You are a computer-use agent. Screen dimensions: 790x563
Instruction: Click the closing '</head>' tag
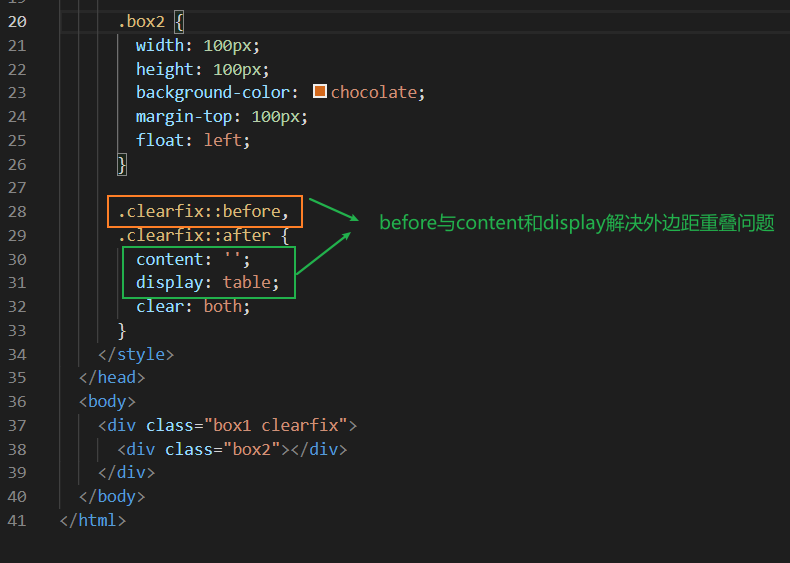coord(112,378)
